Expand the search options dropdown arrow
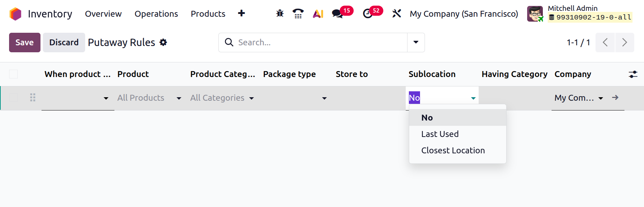Image resolution: width=644 pixels, height=207 pixels. (x=416, y=42)
